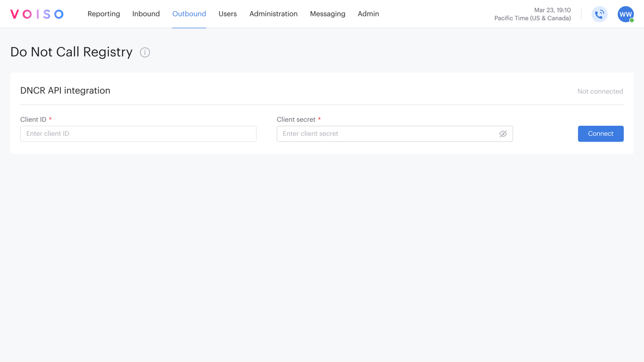This screenshot has height=362, width=644.
Task: Click the DNCR API integration heading
Action: point(65,90)
